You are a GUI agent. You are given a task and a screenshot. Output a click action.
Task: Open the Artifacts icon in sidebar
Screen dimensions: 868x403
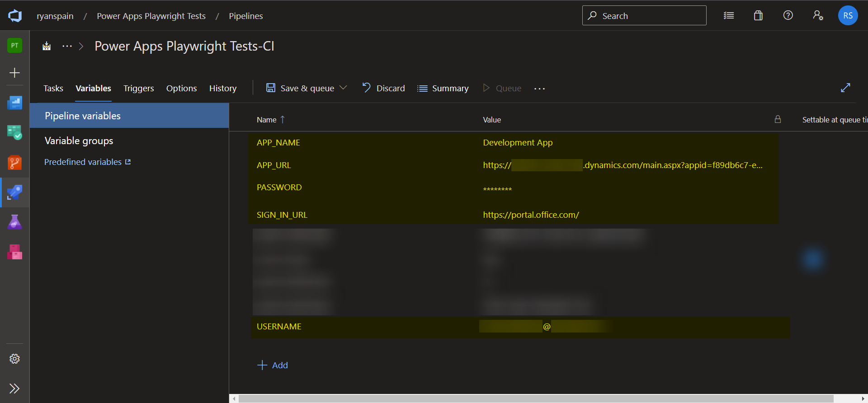point(14,252)
